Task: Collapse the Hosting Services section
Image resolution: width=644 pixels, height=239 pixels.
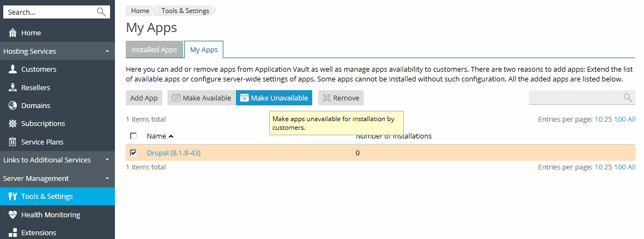Action: [107, 51]
